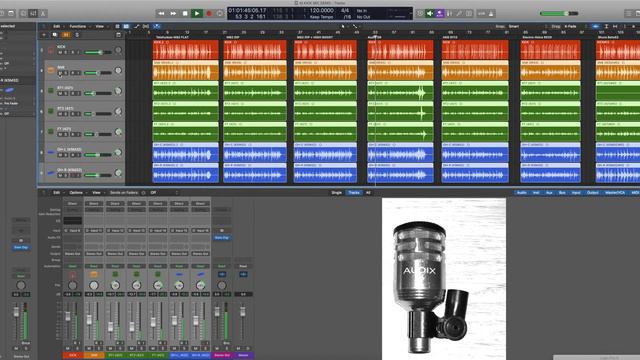Viewport: 640px width, 360px height.
Task: Toggle the Bus channel filter button
Action: (562, 193)
